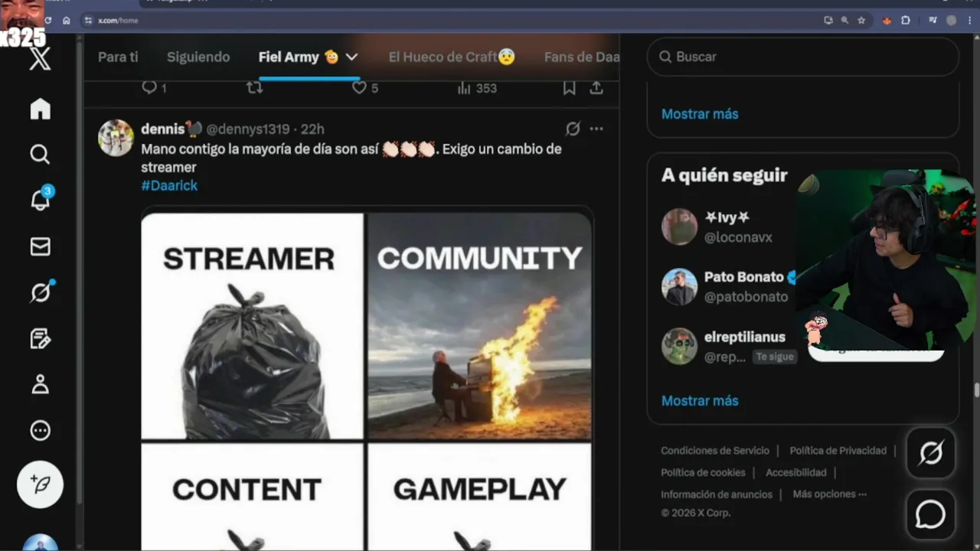Click Pato Bonato's avatar picture
The height and width of the screenshot is (551, 980).
(679, 287)
